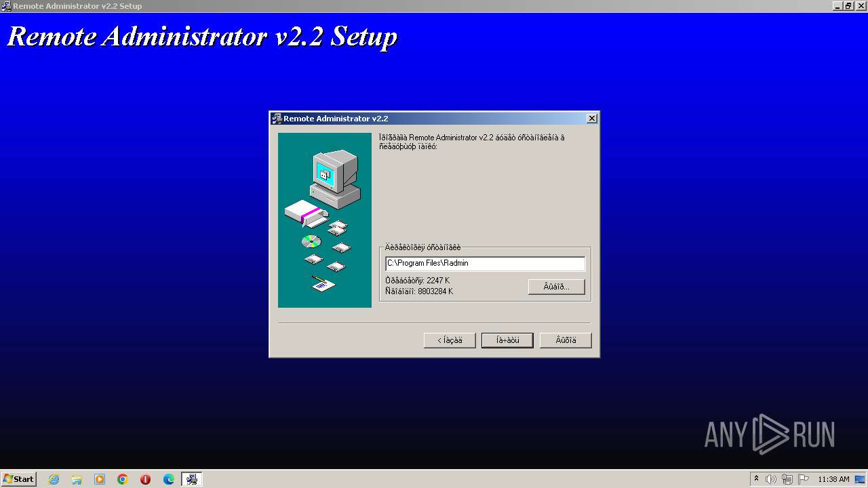Open Windows Media Player from taskbar
The image size is (868, 488).
click(x=100, y=479)
